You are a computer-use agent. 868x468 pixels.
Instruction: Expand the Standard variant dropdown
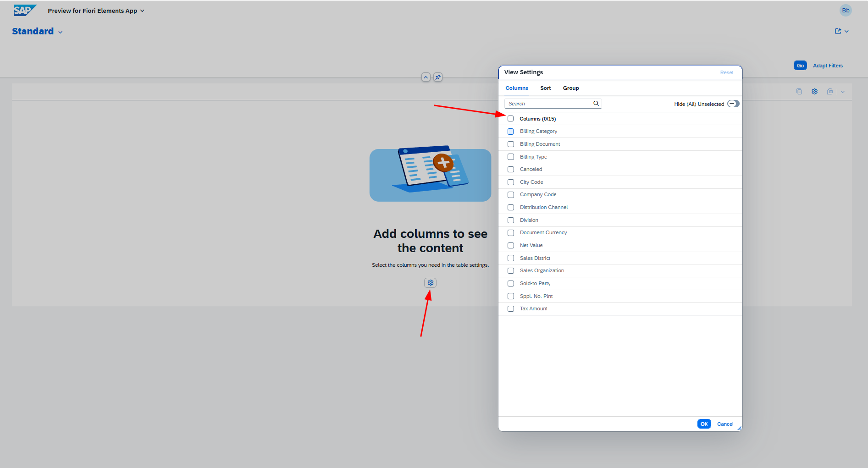pyautogui.click(x=61, y=32)
